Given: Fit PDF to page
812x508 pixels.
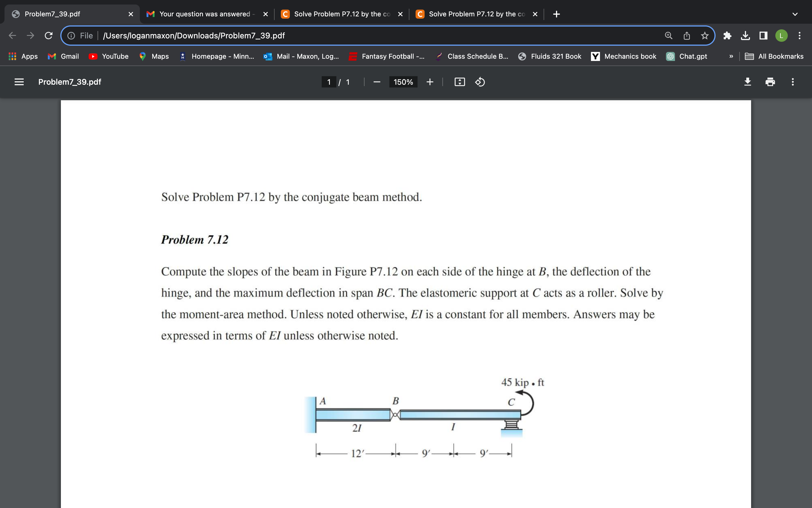Looking at the screenshot, I should (460, 82).
